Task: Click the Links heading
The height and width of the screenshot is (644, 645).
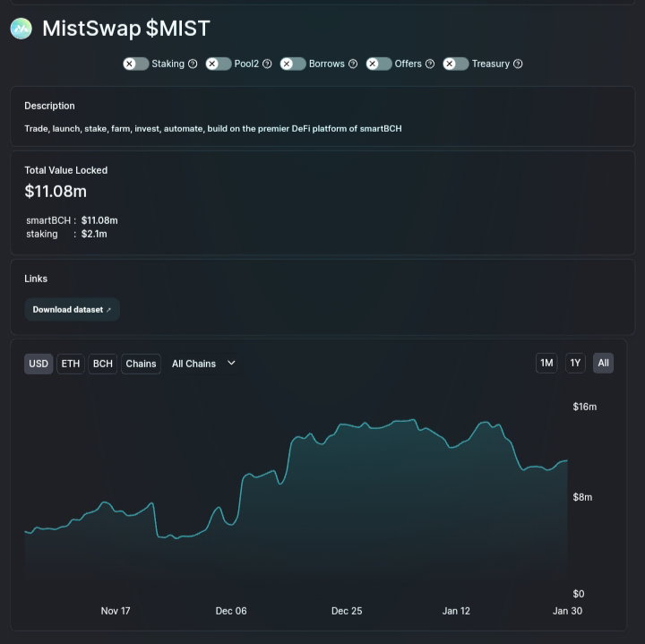Action: (x=36, y=279)
